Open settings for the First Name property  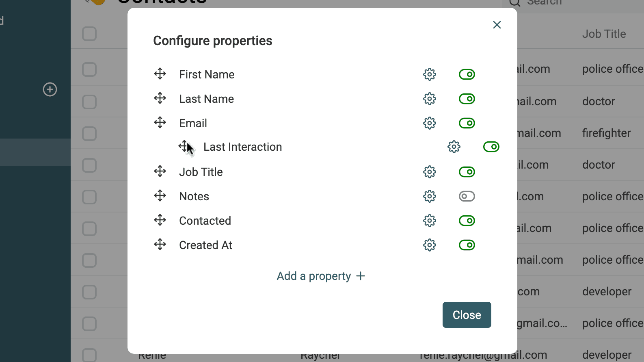click(429, 74)
